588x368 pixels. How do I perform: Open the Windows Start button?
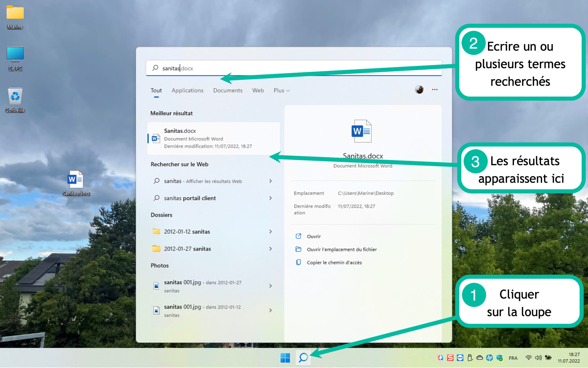pyautogui.click(x=285, y=357)
